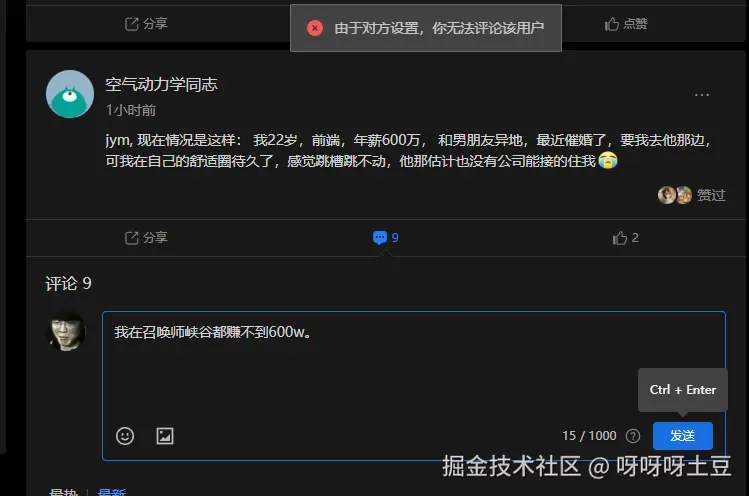The height and width of the screenshot is (496, 749).
Task: Open the emoji picker in comment box
Action: [x=125, y=436]
